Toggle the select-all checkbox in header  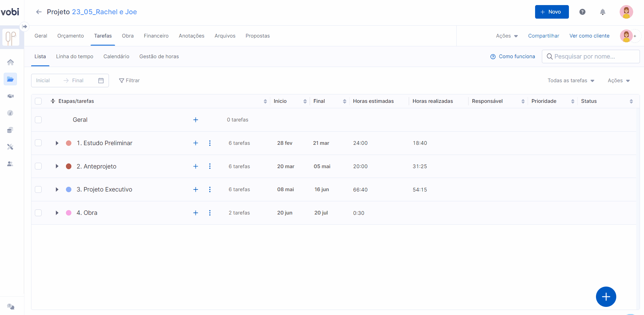click(x=38, y=101)
